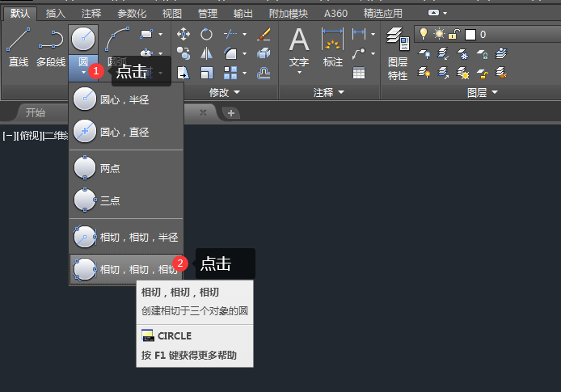Select the Fillet tool icon

coord(230,53)
